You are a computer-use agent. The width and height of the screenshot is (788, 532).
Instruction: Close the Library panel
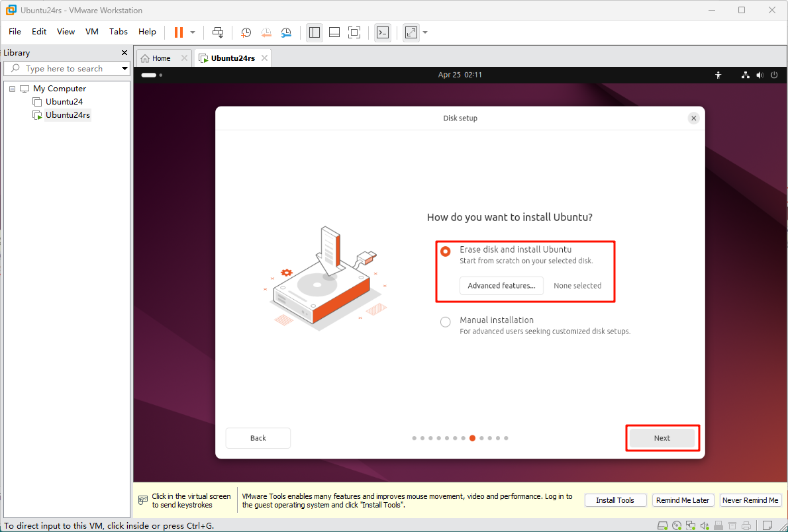(124, 53)
